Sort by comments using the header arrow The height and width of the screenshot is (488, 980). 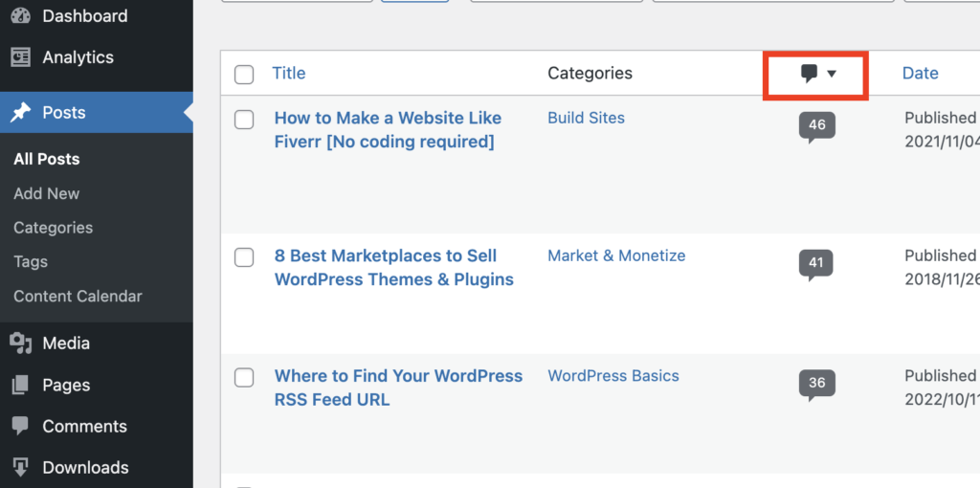(832, 74)
